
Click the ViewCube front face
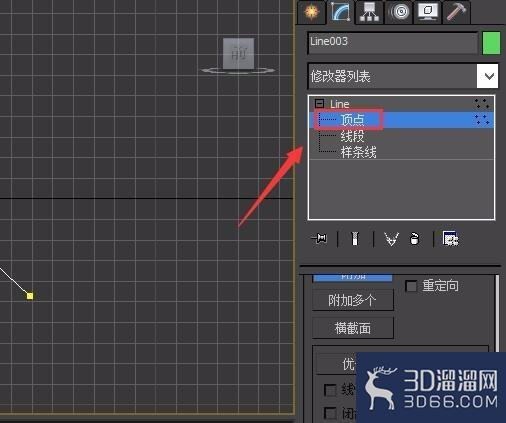point(238,53)
